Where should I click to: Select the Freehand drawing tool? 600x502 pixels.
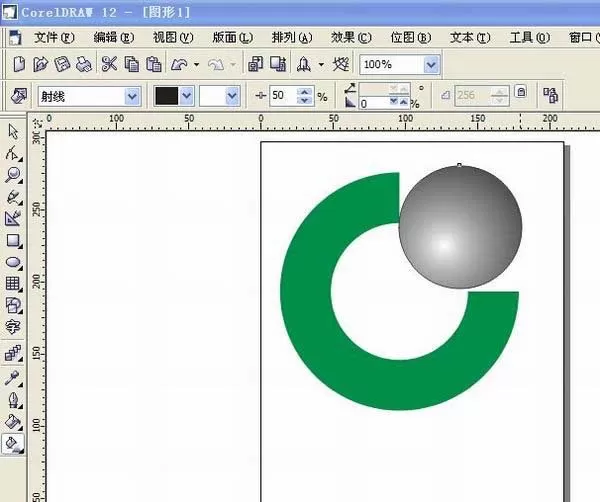tap(13, 197)
